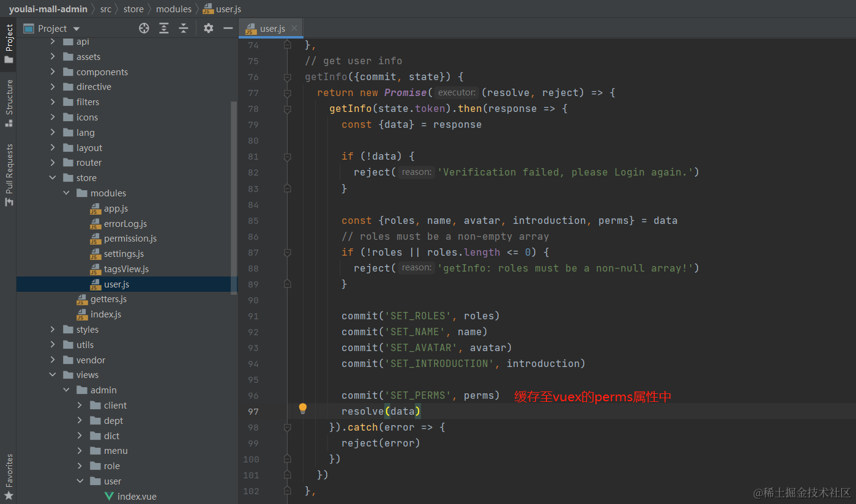The image size is (856, 504).
Task: Open the Project tool window sidebar tab
Action: [9, 44]
